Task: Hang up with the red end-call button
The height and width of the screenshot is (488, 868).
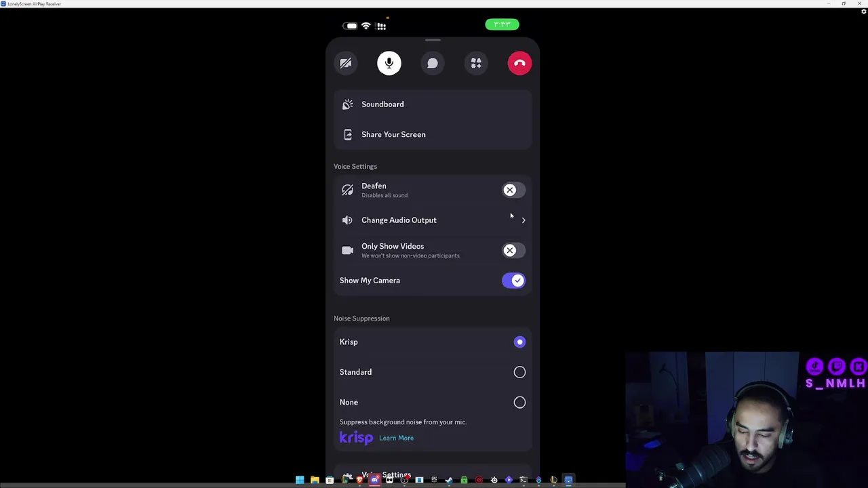Action: [519, 63]
